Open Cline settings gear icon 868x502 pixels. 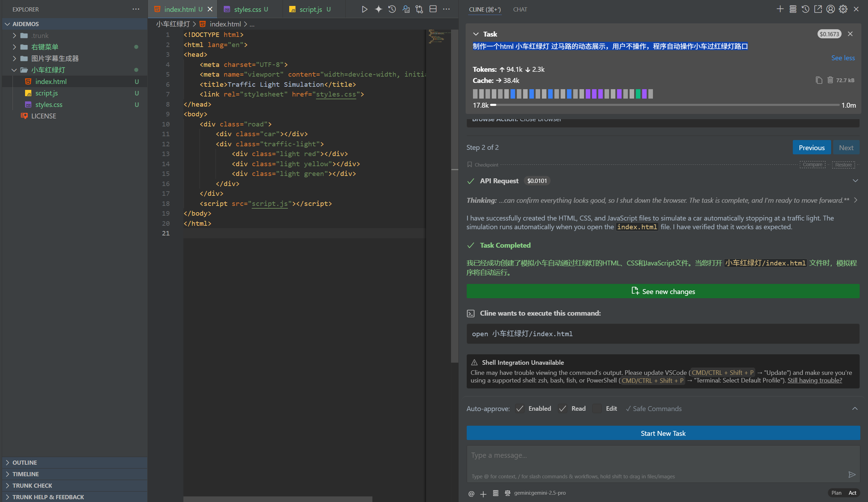(843, 9)
